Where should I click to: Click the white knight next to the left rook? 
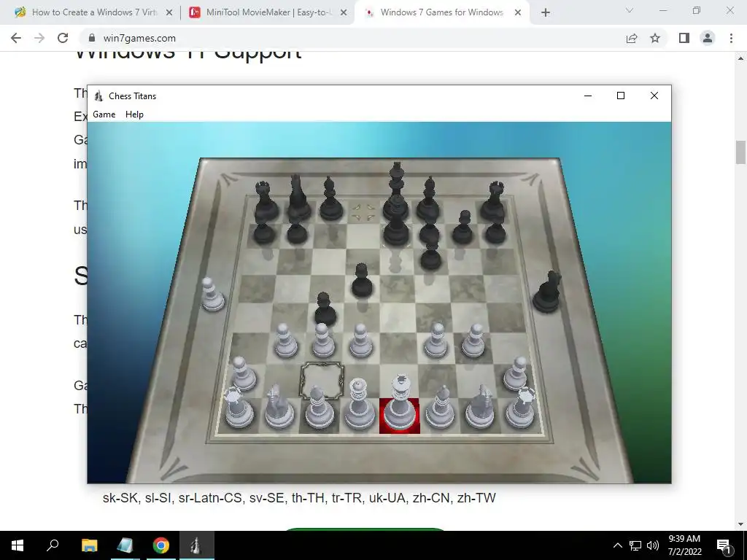coord(278,407)
